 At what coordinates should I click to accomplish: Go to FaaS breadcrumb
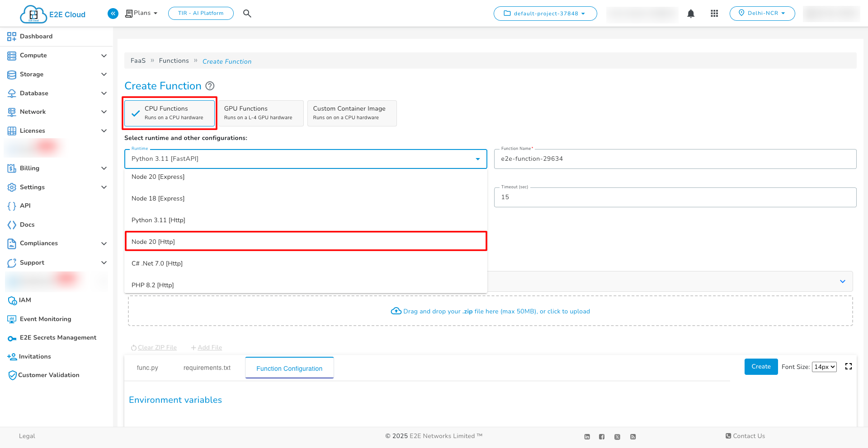(138, 61)
